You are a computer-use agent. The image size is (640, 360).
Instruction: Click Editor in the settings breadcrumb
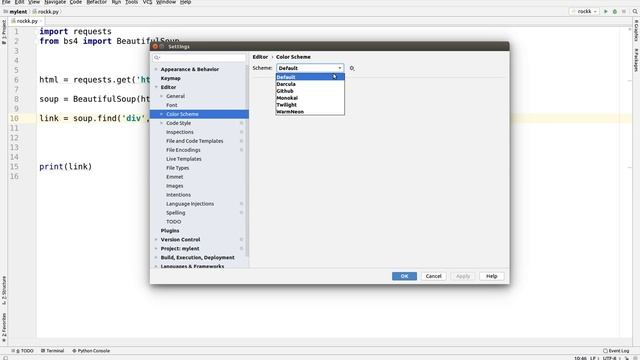pos(260,57)
